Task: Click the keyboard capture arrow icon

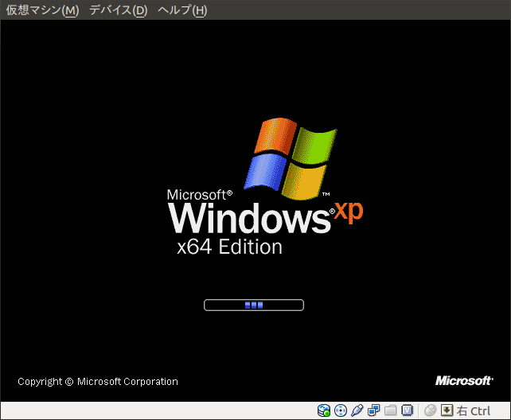Action: tap(447, 410)
